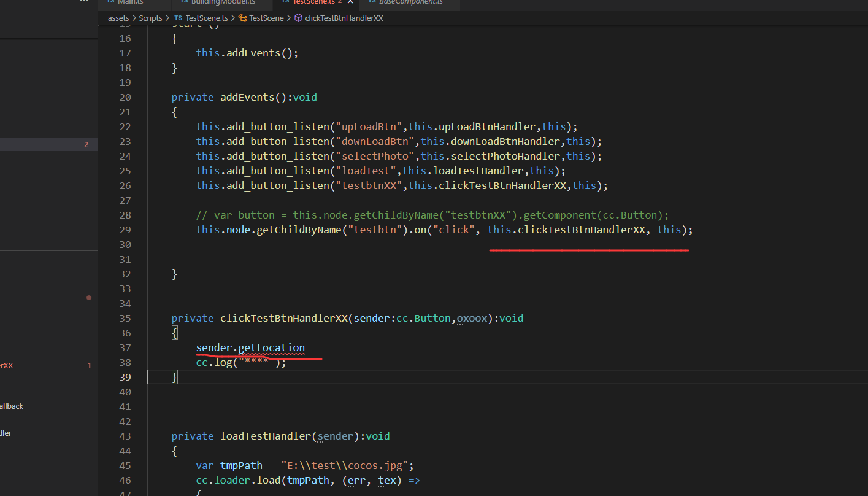
Task: Click the TS file icon in breadcrumb
Action: [x=179, y=18]
